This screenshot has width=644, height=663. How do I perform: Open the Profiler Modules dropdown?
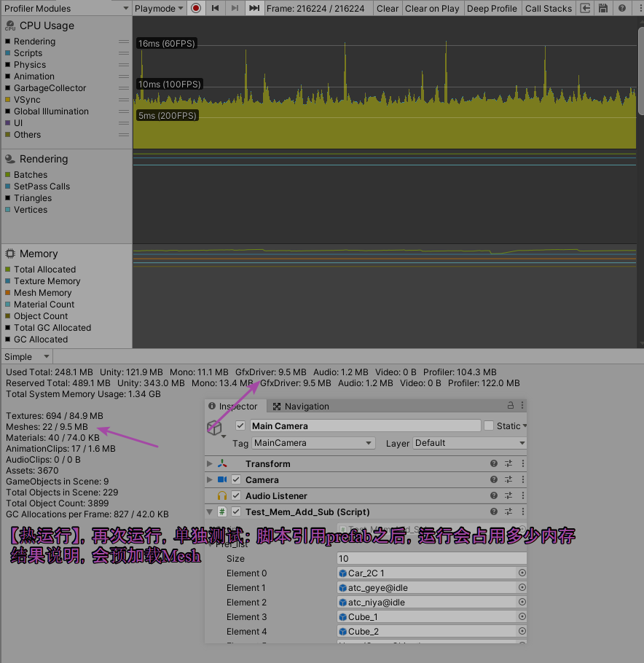(66, 8)
